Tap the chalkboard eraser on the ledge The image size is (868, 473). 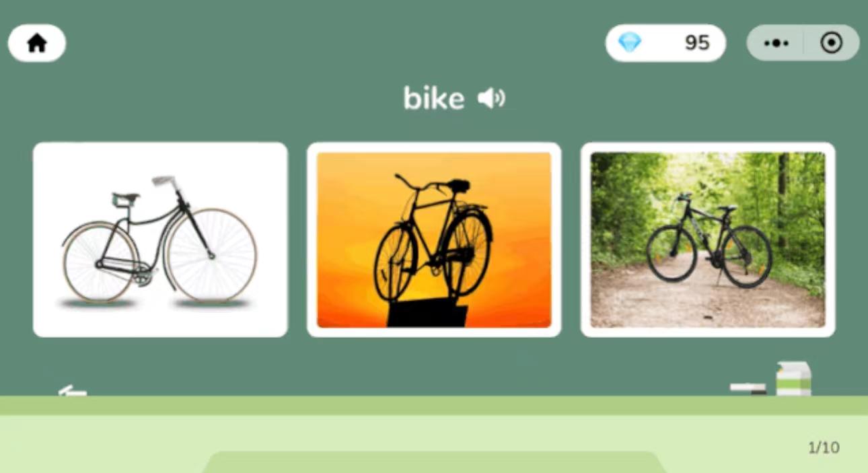tap(748, 388)
